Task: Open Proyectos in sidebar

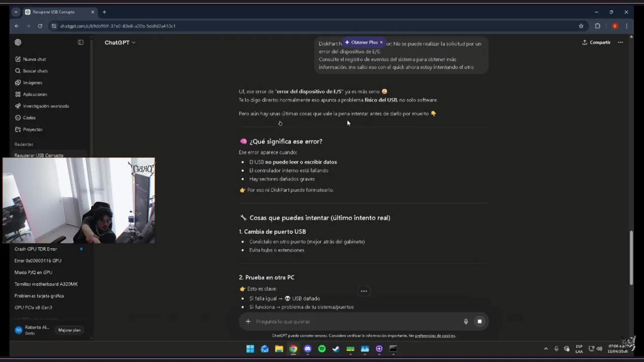Action: point(32,129)
